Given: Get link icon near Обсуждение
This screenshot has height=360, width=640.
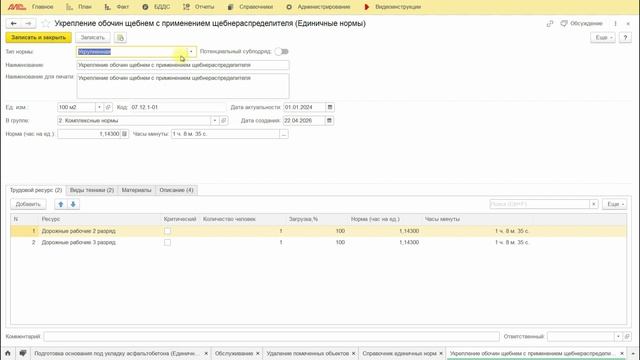Looking at the screenshot, I should tap(550, 24).
